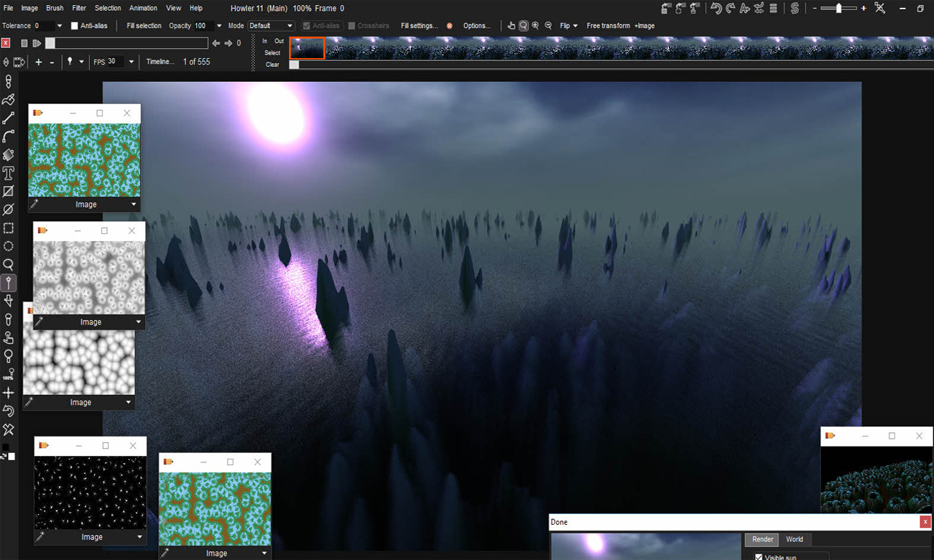The width and height of the screenshot is (934, 560).
Task: Choose the rectangular selection tool
Action: pyautogui.click(x=9, y=228)
